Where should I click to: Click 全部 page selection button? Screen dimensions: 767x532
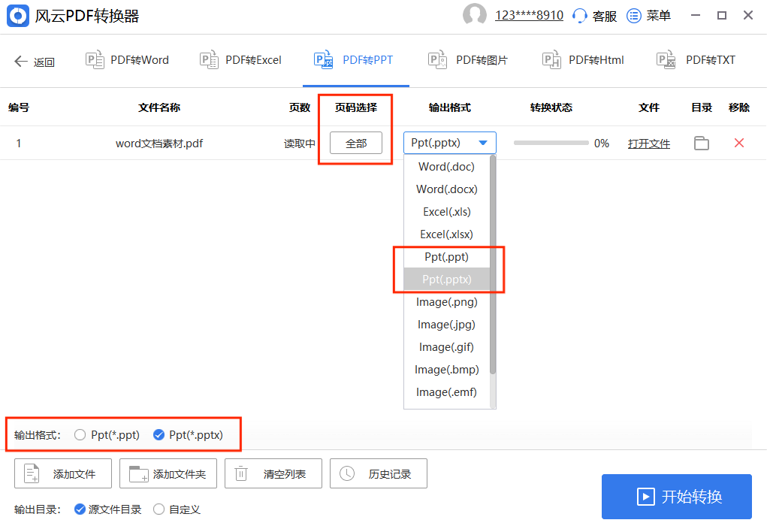pos(355,143)
